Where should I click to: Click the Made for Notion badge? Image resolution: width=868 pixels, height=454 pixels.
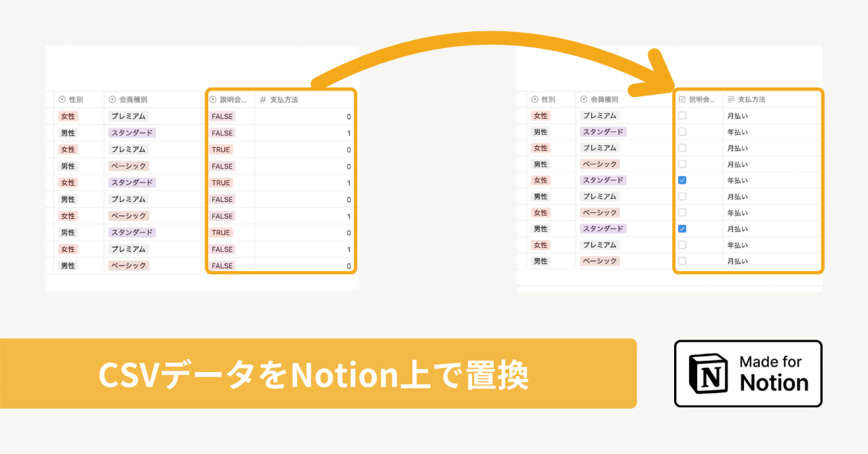coord(748,373)
